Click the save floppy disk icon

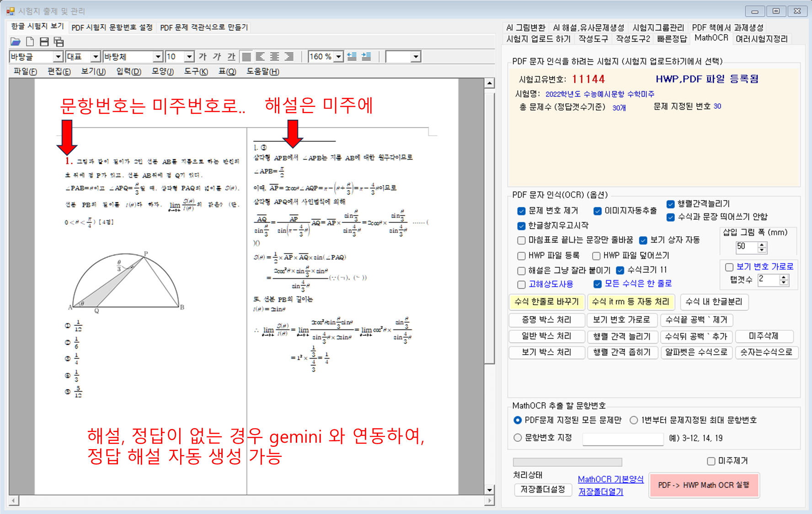[x=44, y=42]
